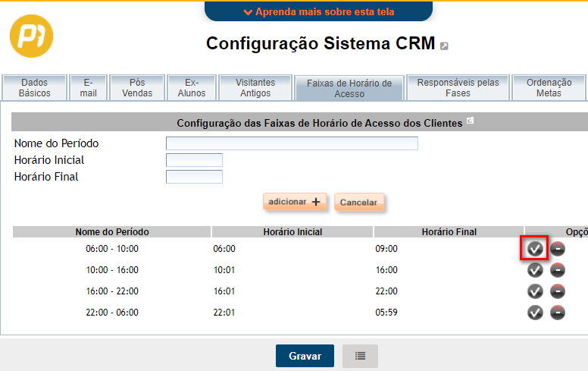
Task: Edit the 16:00 - 22:00 period row
Action: (535, 291)
